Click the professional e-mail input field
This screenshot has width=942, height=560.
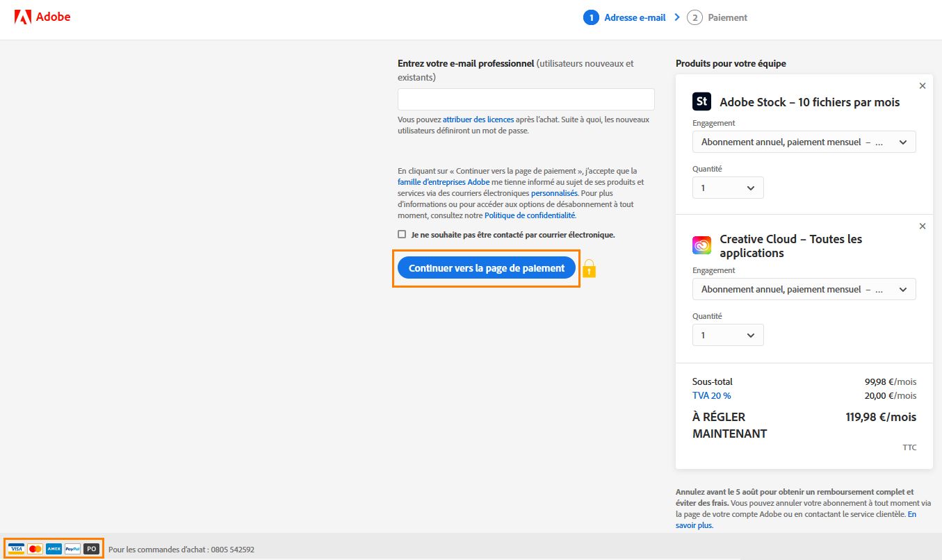coord(526,99)
